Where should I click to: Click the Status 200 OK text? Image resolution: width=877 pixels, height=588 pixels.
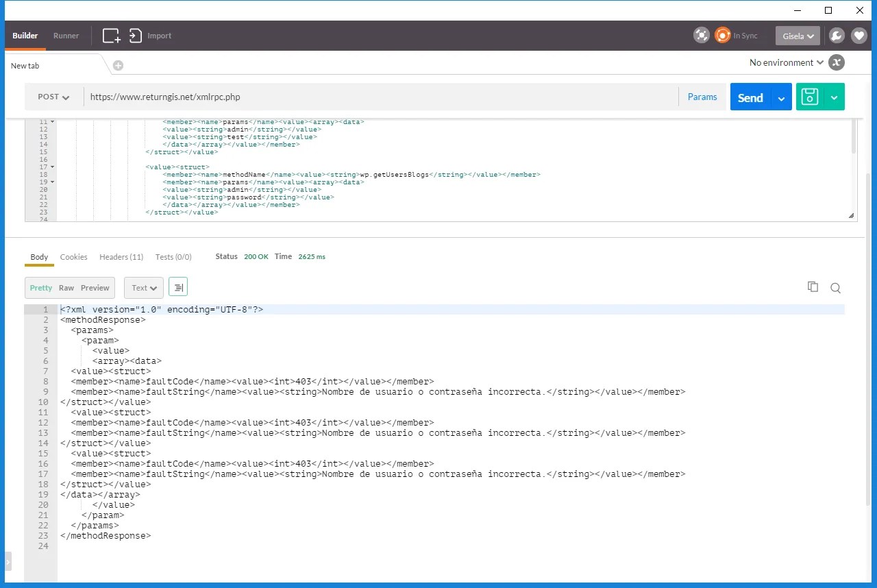(x=242, y=256)
